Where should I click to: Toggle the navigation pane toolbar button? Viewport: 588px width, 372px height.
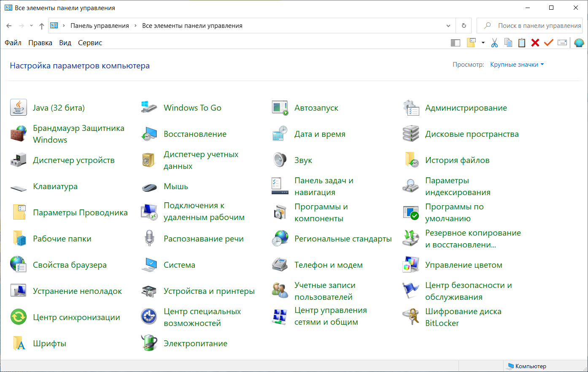456,43
